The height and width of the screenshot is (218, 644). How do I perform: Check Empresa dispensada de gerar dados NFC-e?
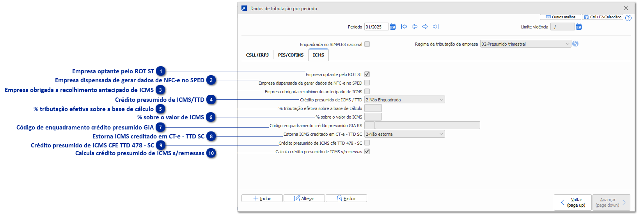point(367,83)
